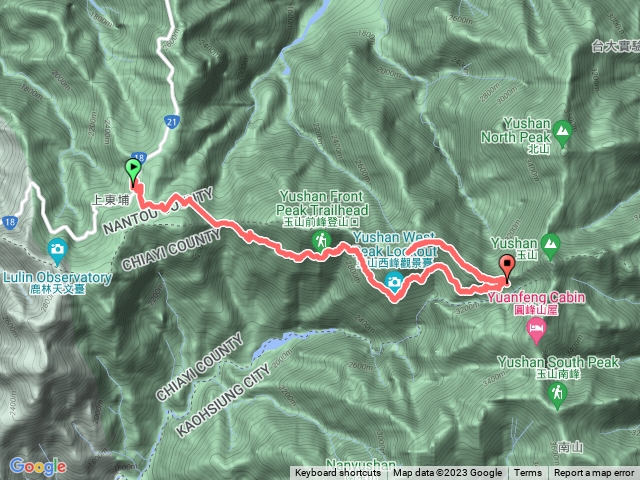
Task: Click the Google logo
Action: [38, 466]
